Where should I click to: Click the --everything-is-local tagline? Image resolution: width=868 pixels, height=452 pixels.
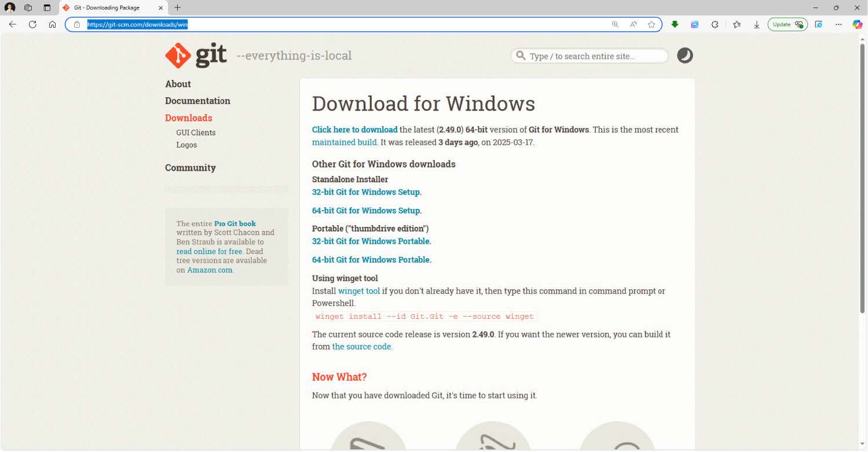click(x=294, y=56)
